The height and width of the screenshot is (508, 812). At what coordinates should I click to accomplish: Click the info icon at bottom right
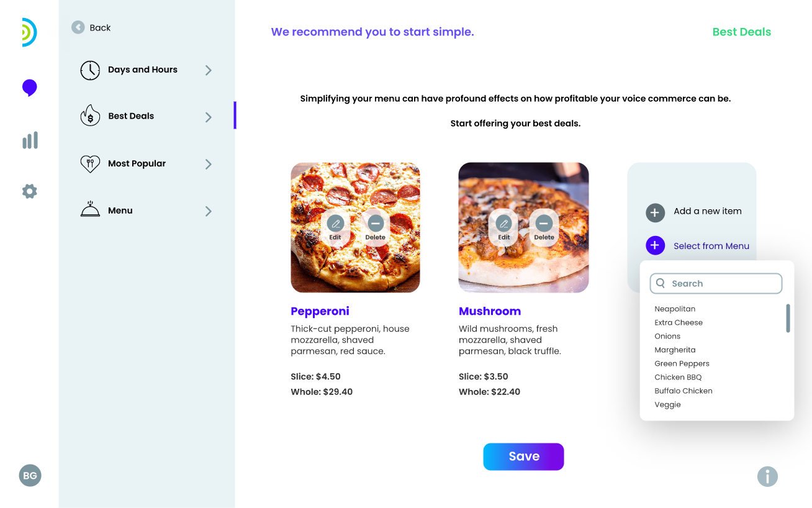tap(767, 477)
